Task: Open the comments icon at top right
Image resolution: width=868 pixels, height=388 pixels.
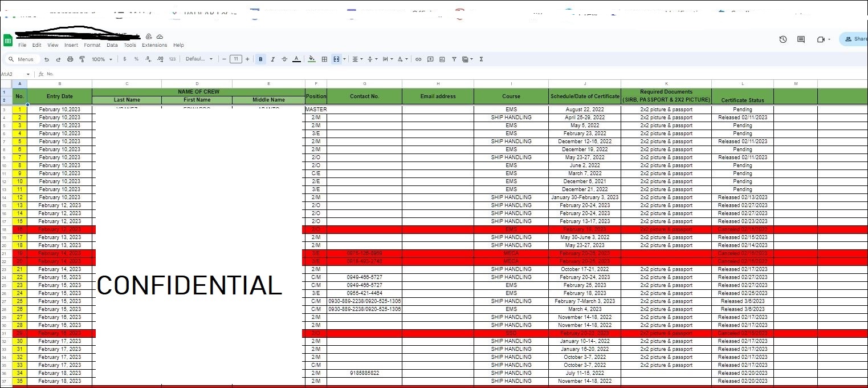Action: 801,39
